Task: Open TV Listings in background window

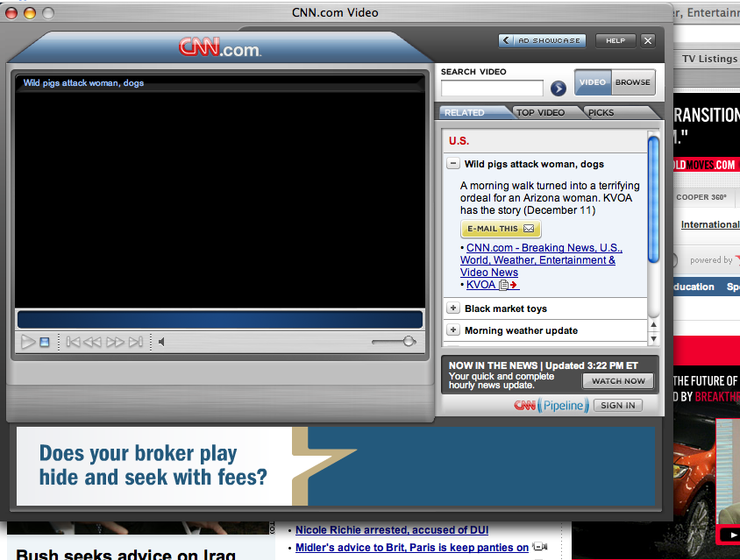Action: click(709, 59)
